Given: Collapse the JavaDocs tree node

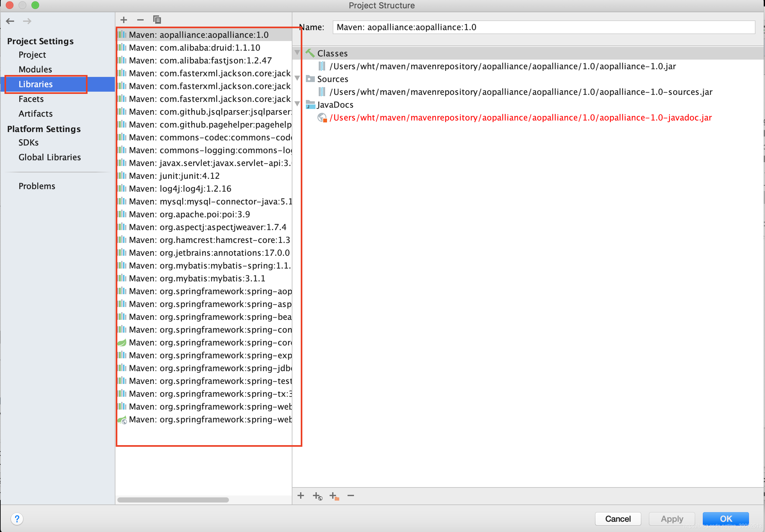Looking at the screenshot, I should 297,104.
